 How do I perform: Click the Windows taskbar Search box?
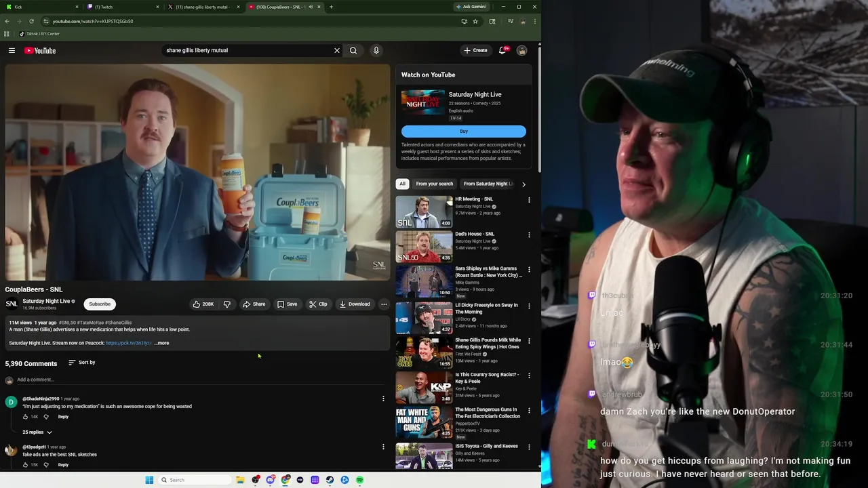click(195, 480)
